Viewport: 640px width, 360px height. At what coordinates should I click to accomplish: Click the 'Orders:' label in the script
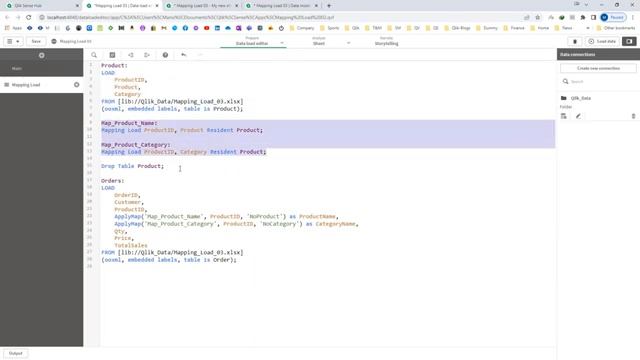point(113,181)
